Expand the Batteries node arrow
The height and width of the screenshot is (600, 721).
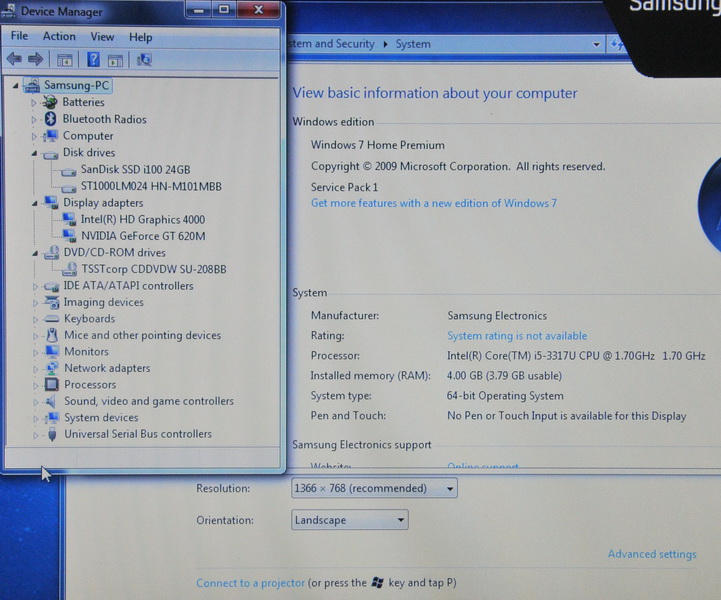[x=34, y=103]
